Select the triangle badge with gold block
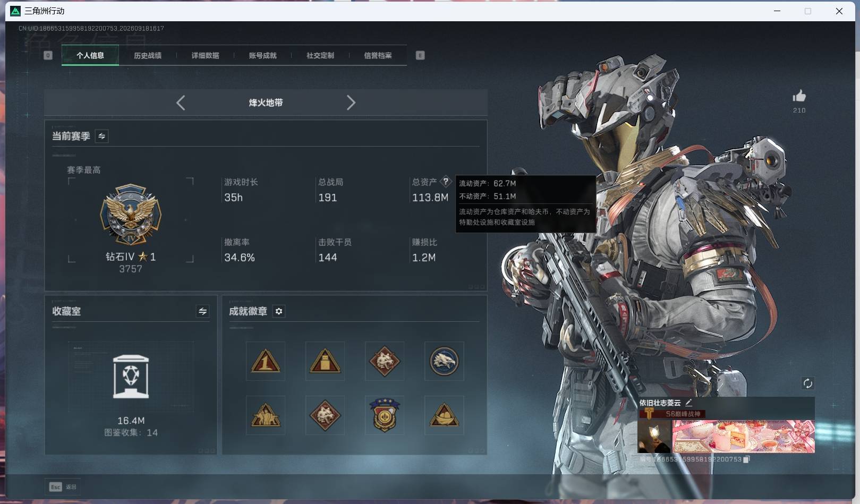 point(325,361)
